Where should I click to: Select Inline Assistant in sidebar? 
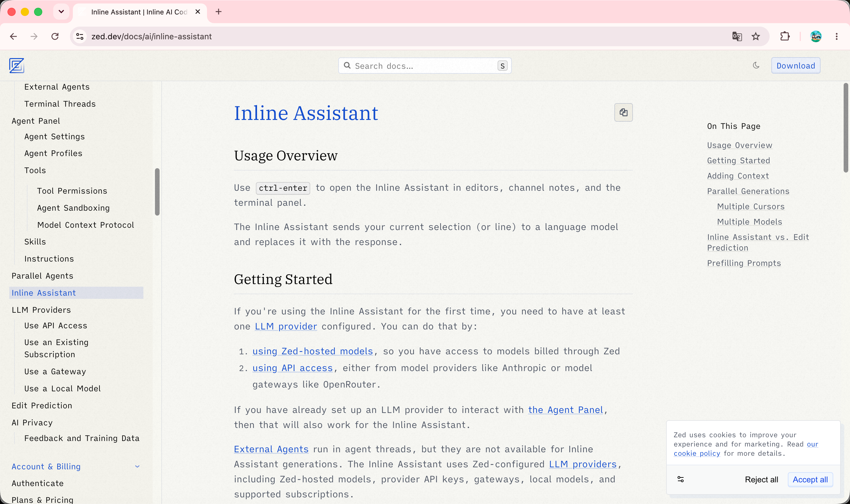tap(76, 293)
